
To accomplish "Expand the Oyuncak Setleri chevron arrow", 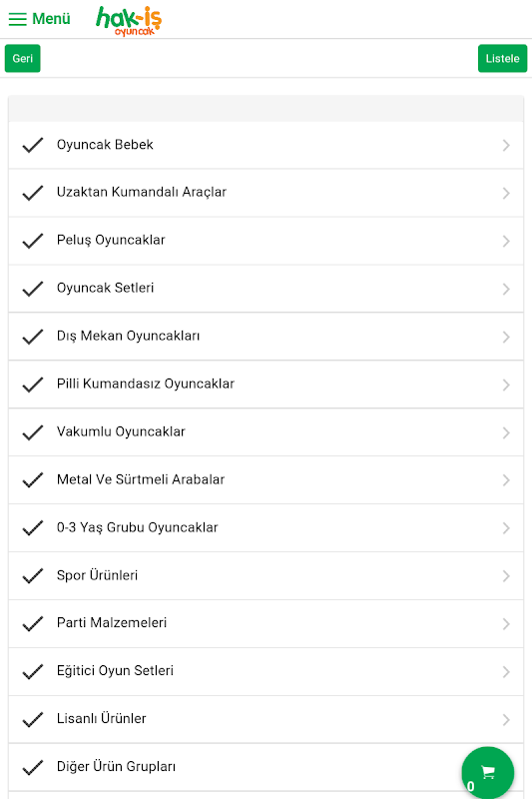I will (x=506, y=289).
